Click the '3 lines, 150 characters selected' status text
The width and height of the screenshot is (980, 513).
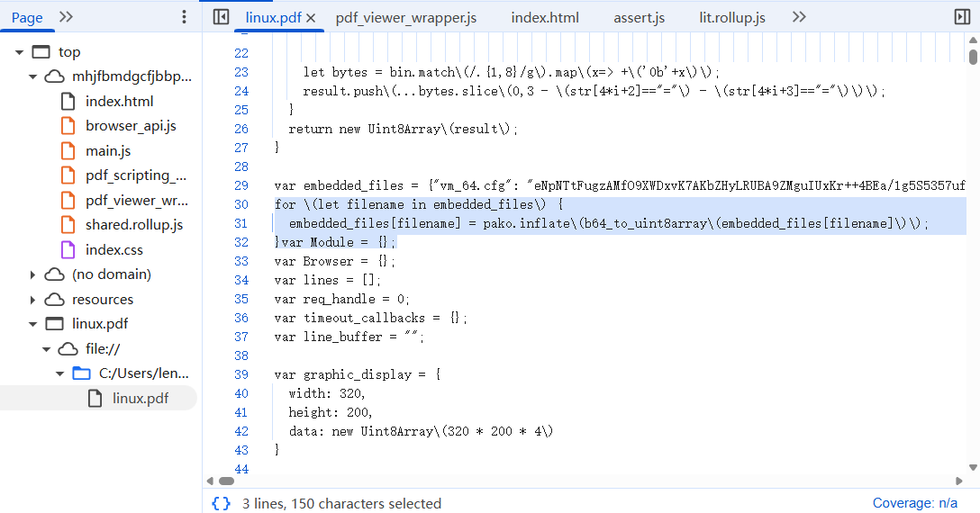tap(342, 504)
